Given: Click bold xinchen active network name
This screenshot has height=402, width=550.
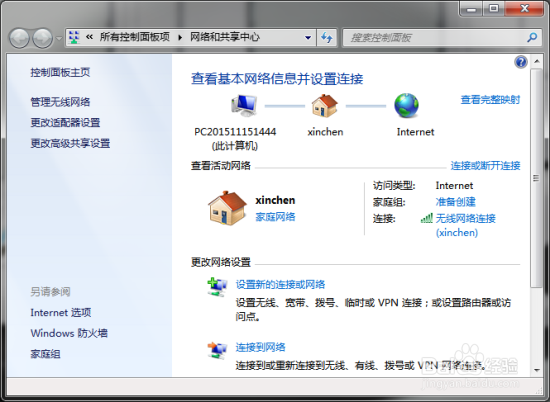Looking at the screenshot, I should point(275,200).
